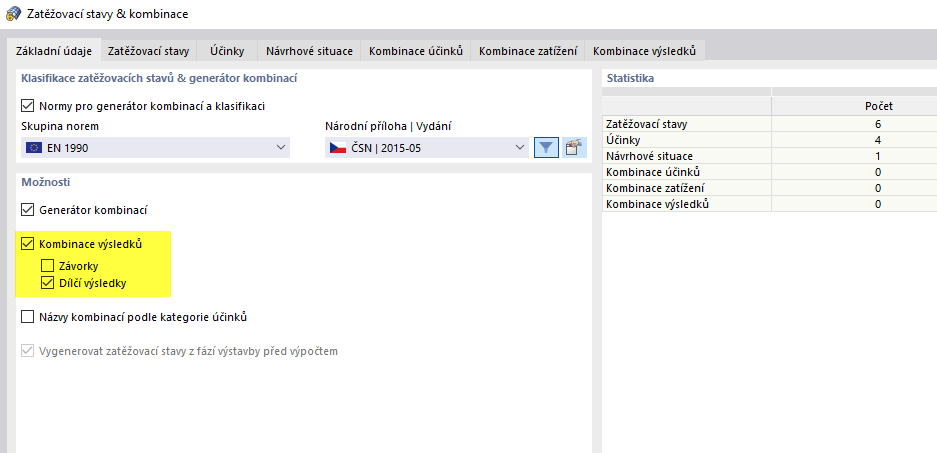The width and height of the screenshot is (937, 453).
Task: Select the Kombinace účinků tab
Action: pos(415,50)
